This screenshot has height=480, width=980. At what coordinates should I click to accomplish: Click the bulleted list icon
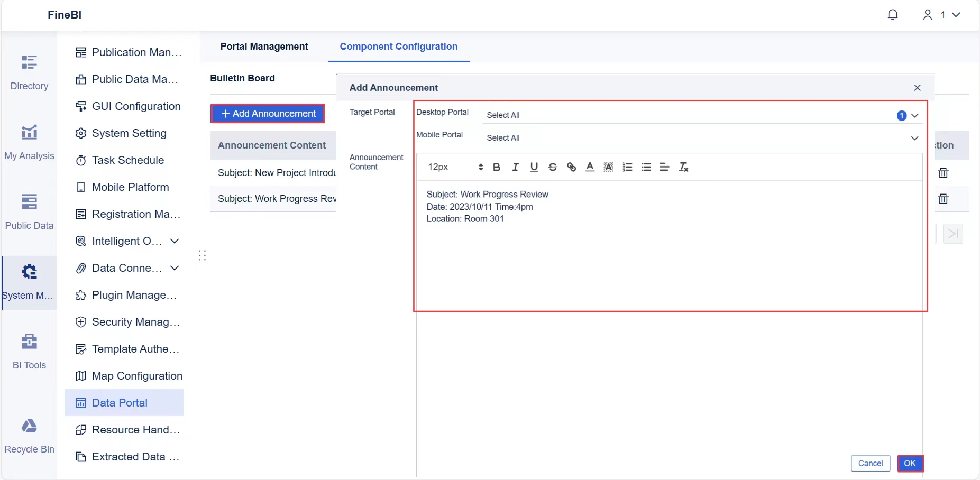pyautogui.click(x=646, y=167)
